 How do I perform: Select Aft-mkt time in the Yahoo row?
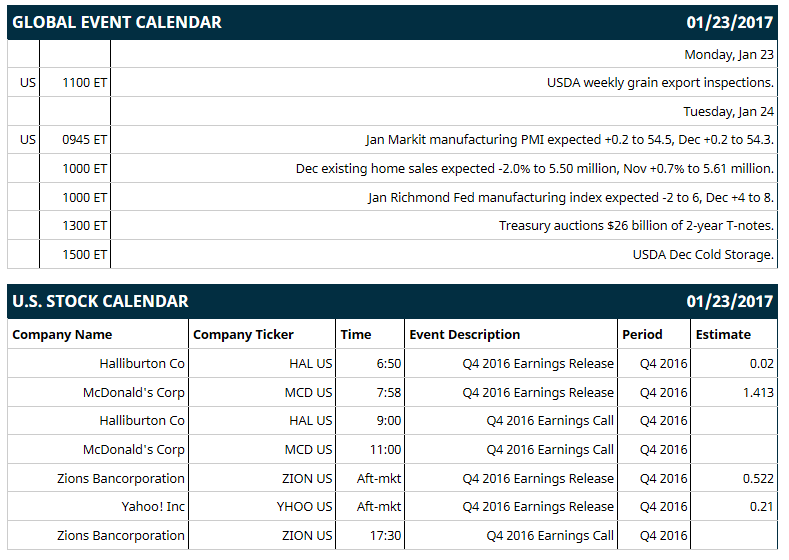pos(379,507)
